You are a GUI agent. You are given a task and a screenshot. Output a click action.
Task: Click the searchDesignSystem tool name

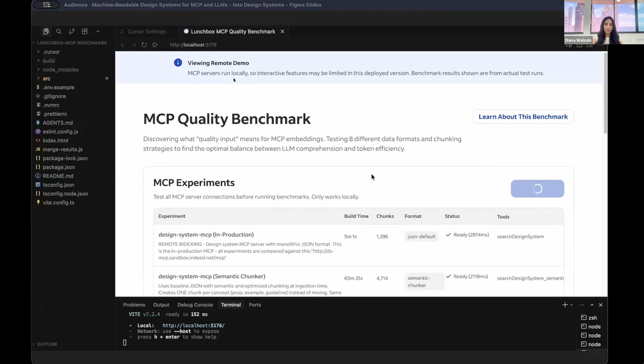[520, 237]
